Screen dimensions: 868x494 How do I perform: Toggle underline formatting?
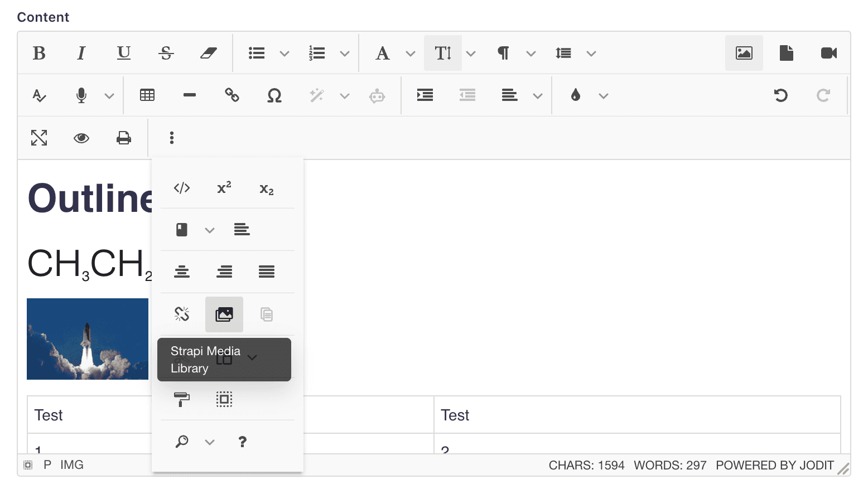(124, 53)
